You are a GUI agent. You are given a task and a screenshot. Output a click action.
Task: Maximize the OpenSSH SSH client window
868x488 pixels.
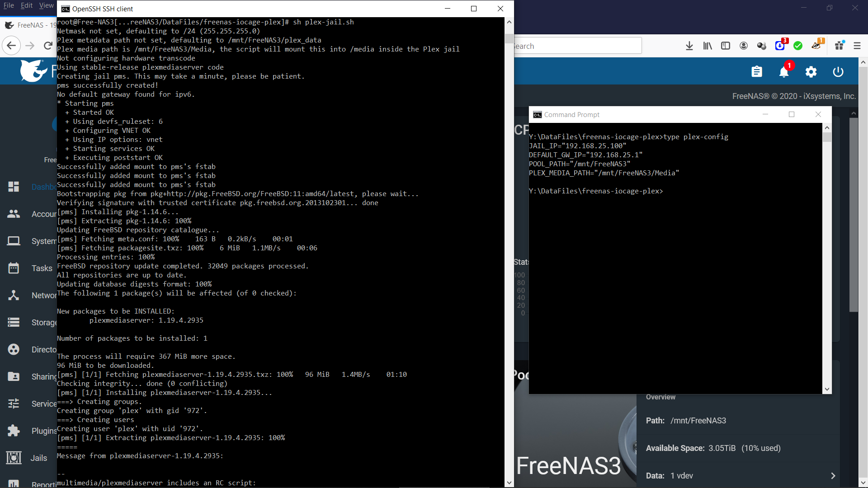(x=474, y=9)
